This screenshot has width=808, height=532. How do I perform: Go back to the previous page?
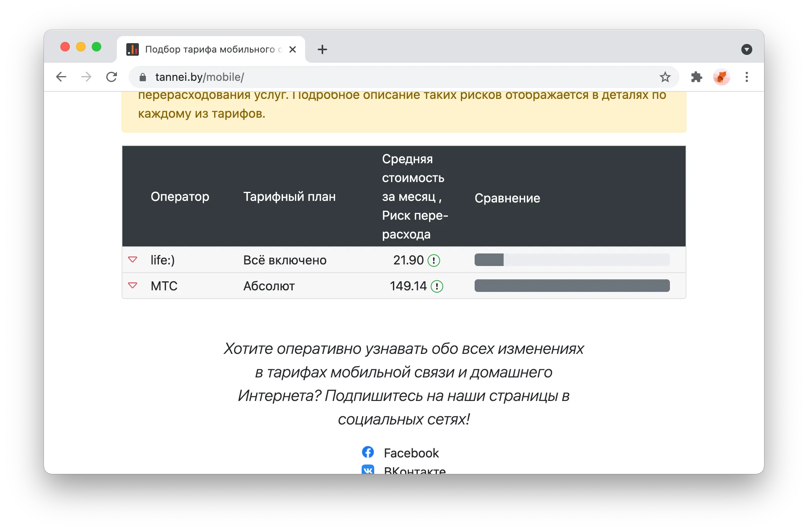tap(61, 77)
